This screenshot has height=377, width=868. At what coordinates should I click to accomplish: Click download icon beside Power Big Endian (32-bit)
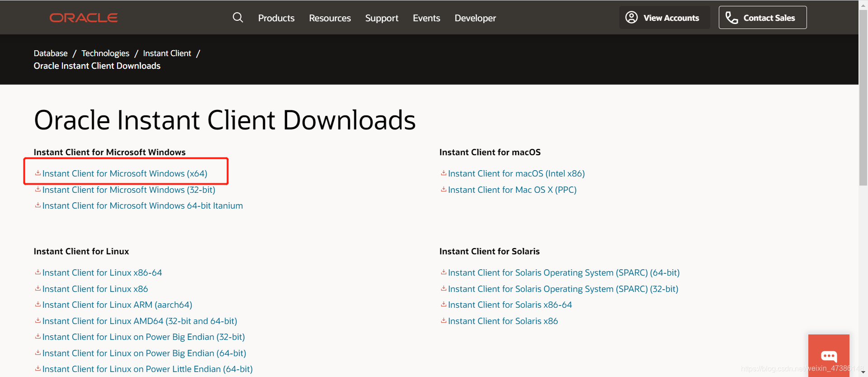pos(38,336)
